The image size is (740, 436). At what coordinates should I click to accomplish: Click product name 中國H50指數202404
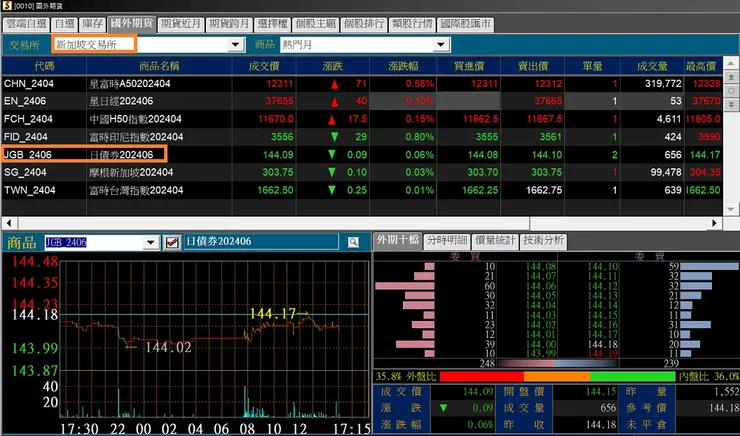135,119
